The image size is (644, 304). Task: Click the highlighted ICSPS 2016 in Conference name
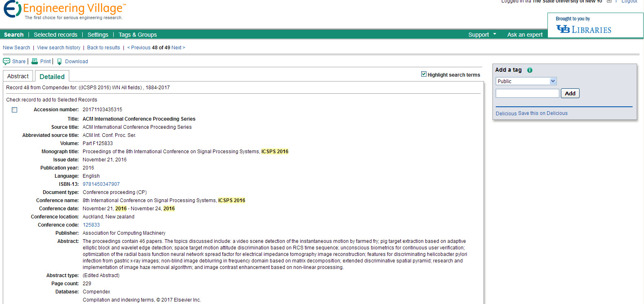click(232, 200)
